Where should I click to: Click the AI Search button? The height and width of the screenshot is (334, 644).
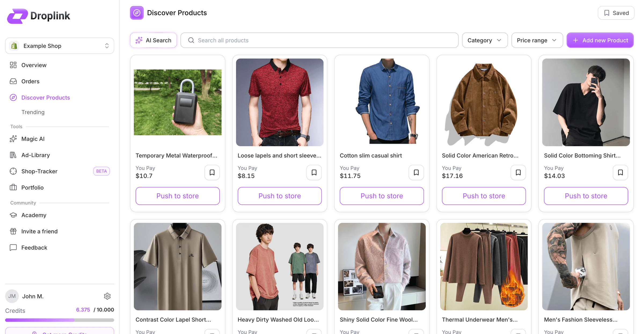[x=153, y=40]
